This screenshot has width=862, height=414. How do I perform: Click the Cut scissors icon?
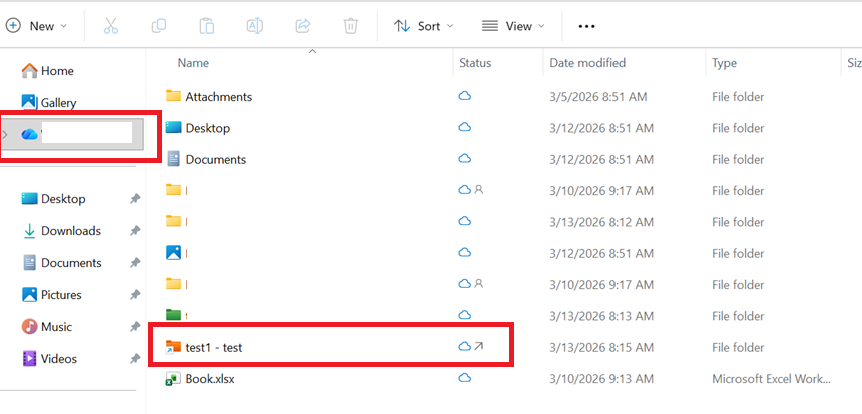110,26
